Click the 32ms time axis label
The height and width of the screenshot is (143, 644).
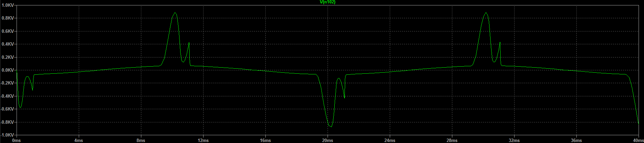(x=514, y=140)
